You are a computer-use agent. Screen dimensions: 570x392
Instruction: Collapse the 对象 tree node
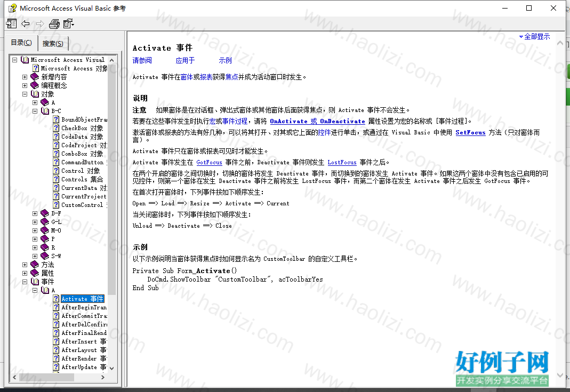[25, 94]
